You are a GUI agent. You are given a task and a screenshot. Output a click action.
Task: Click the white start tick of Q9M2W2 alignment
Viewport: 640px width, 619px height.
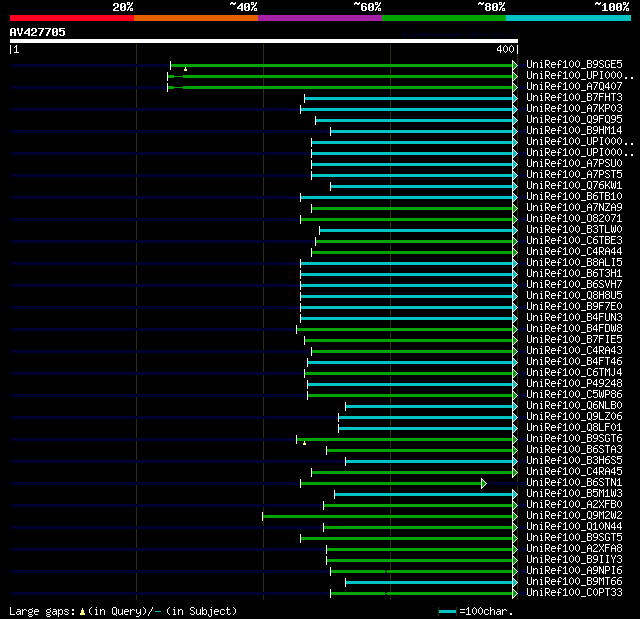(x=263, y=517)
